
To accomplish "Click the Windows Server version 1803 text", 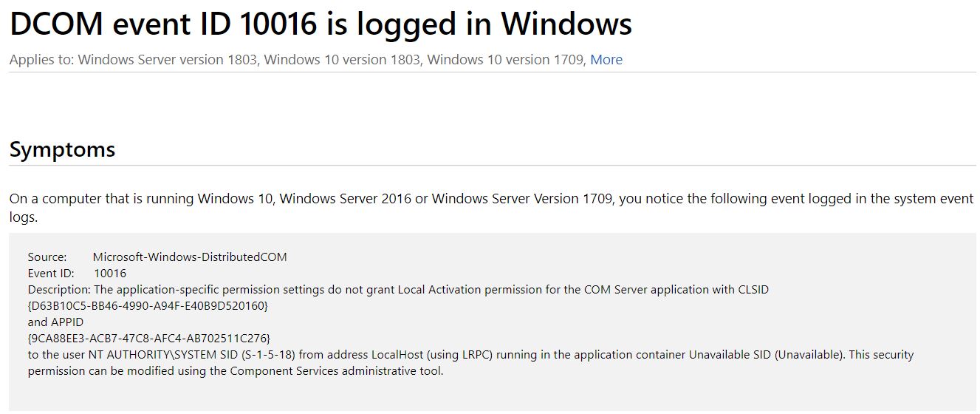I will pos(168,60).
